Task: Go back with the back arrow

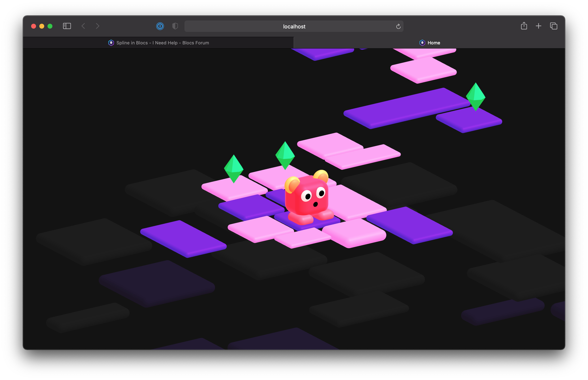Action: coord(83,26)
